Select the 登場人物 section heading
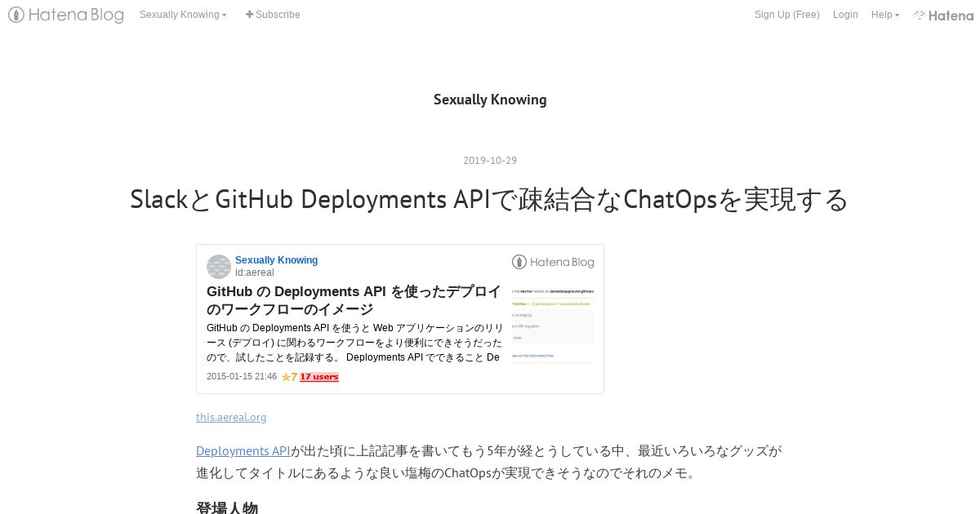This screenshot has height=514, width=980. click(x=227, y=507)
